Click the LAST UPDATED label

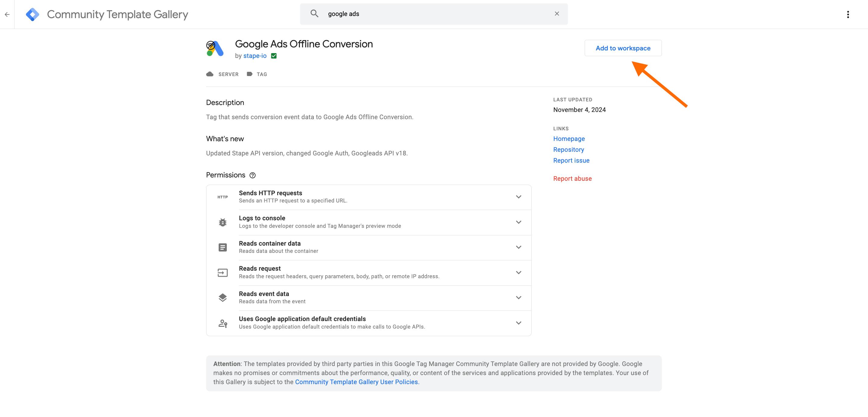pos(573,100)
